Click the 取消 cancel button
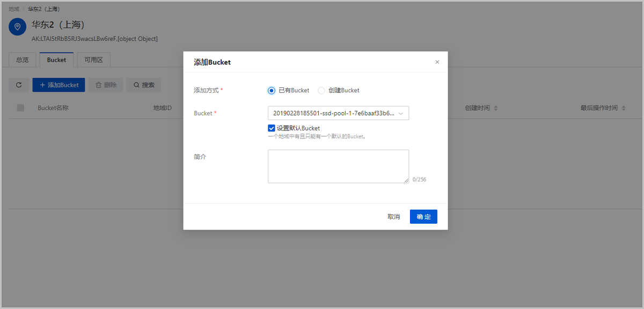Viewport: 644px width, 309px height. (x=393, y=217)
